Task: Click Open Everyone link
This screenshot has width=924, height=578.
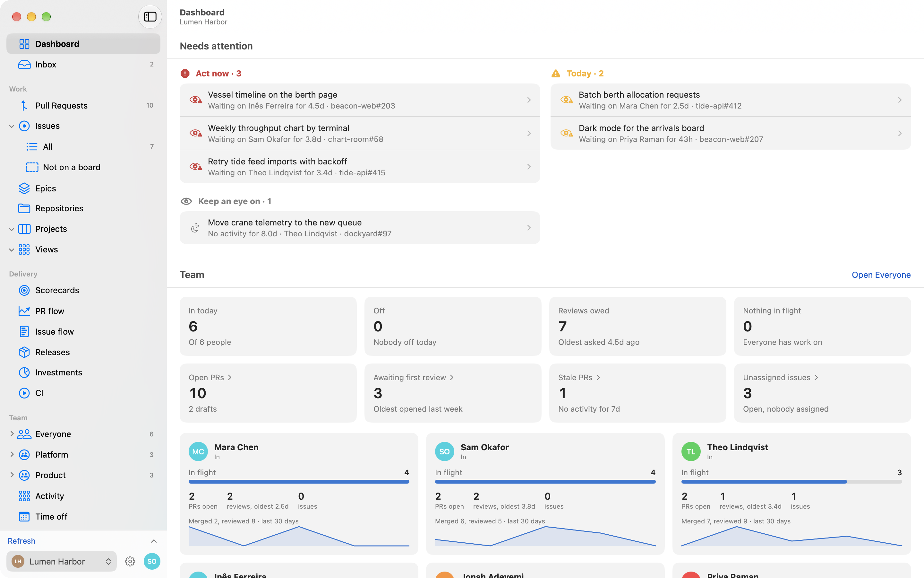Action: [881, 275]
